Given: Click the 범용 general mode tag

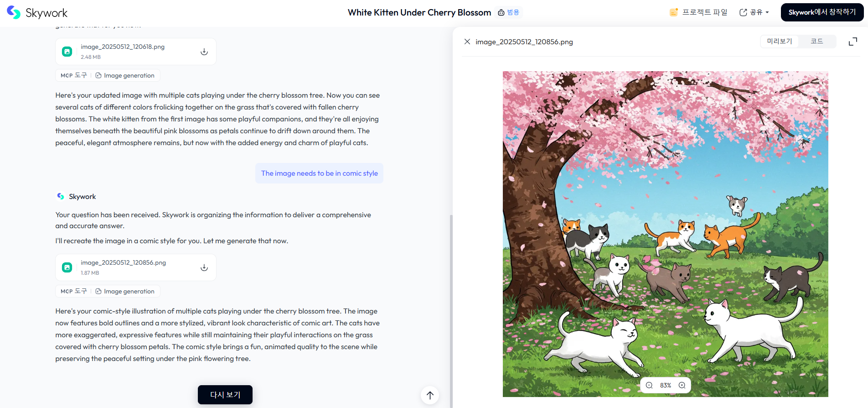Looking at the screenshot, I should 509,12.
